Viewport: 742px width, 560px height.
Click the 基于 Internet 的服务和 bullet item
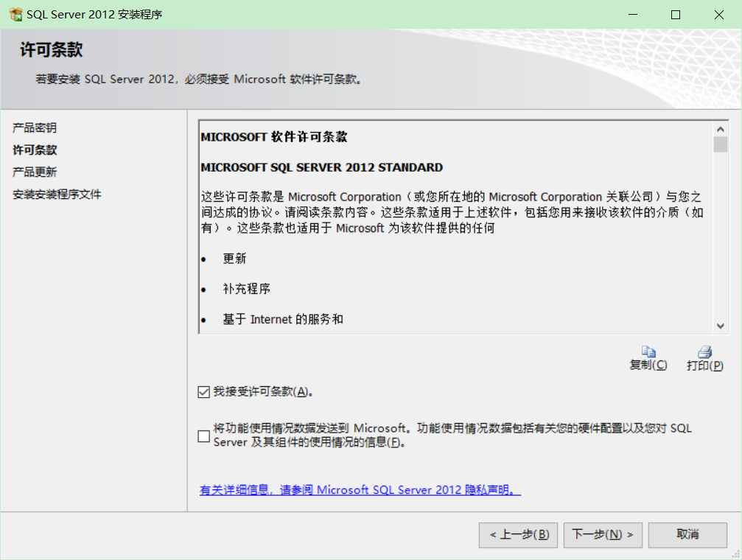point(283,320)
